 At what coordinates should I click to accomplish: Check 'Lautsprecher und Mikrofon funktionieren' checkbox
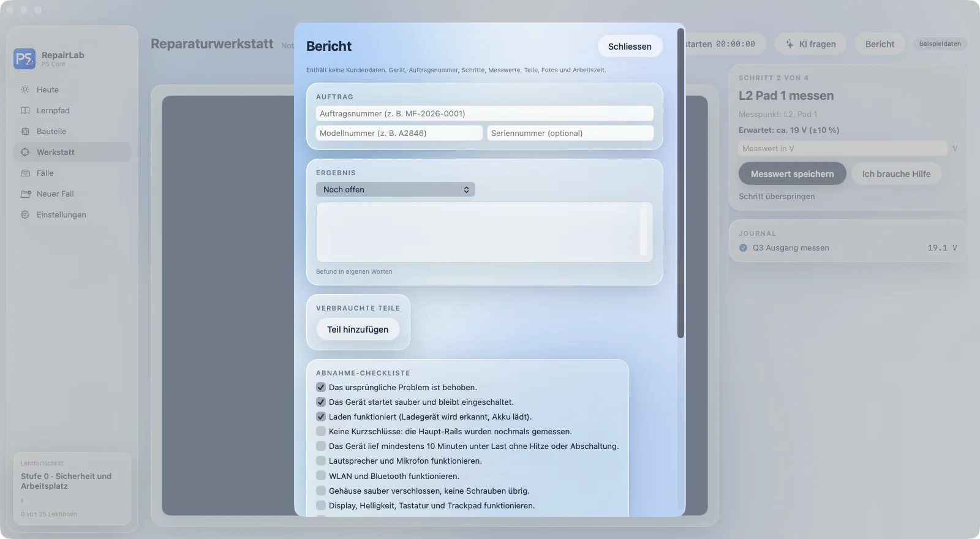point(321,461)
